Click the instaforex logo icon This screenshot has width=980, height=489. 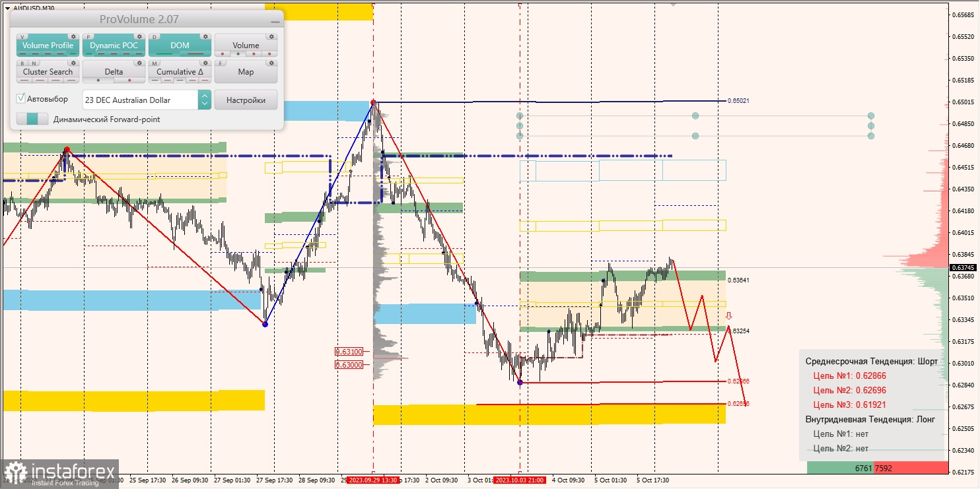coord(15,473)
